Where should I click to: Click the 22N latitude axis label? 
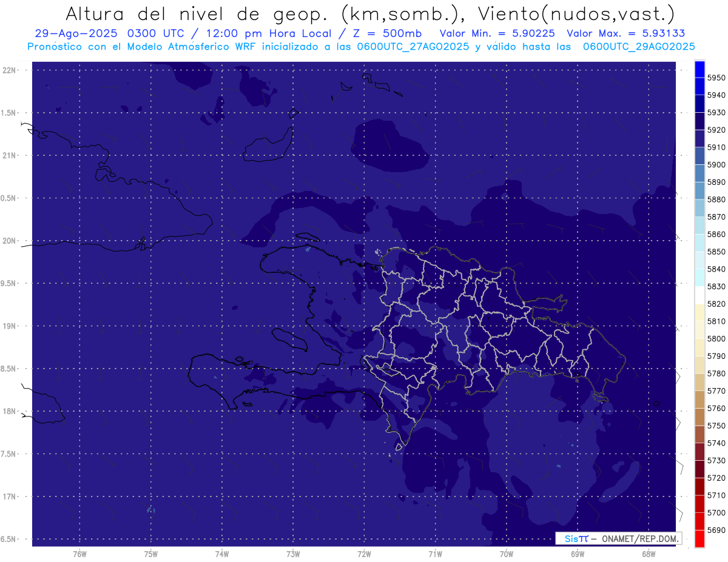8,70
